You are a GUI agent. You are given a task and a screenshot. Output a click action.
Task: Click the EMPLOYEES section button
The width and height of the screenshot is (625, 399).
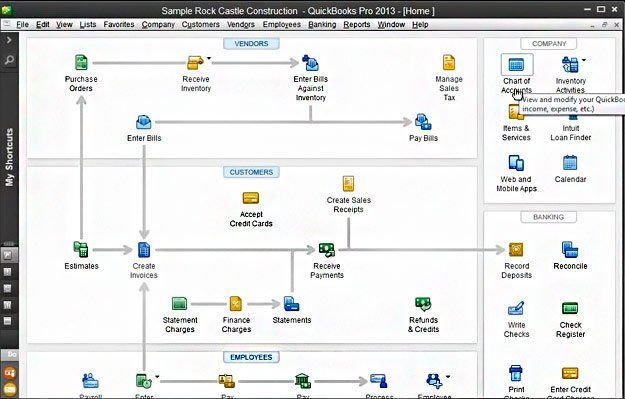[x=251, y=357]
